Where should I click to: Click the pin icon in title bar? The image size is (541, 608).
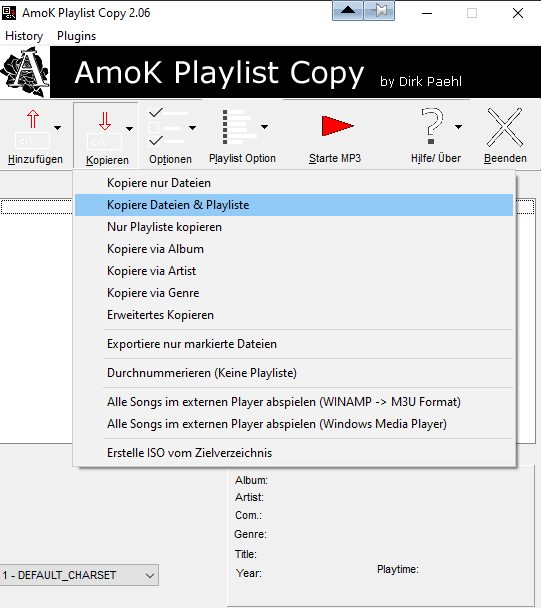pyautogui.click(x=380, y=11)
